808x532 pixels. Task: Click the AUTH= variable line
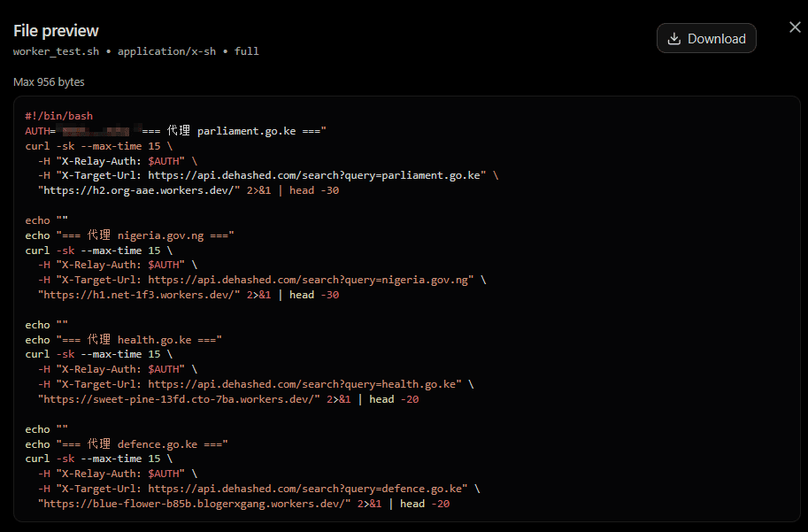(x=176, y=131)
